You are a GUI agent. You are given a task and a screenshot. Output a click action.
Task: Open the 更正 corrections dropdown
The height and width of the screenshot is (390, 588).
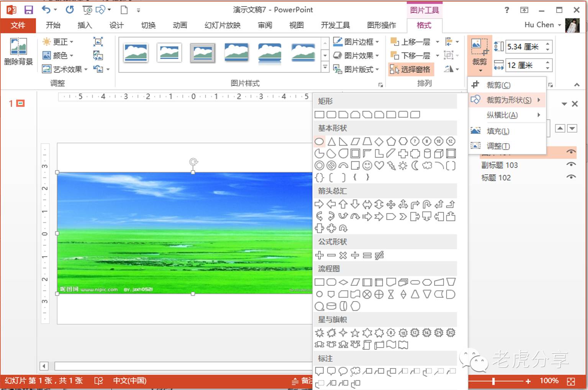58,42
